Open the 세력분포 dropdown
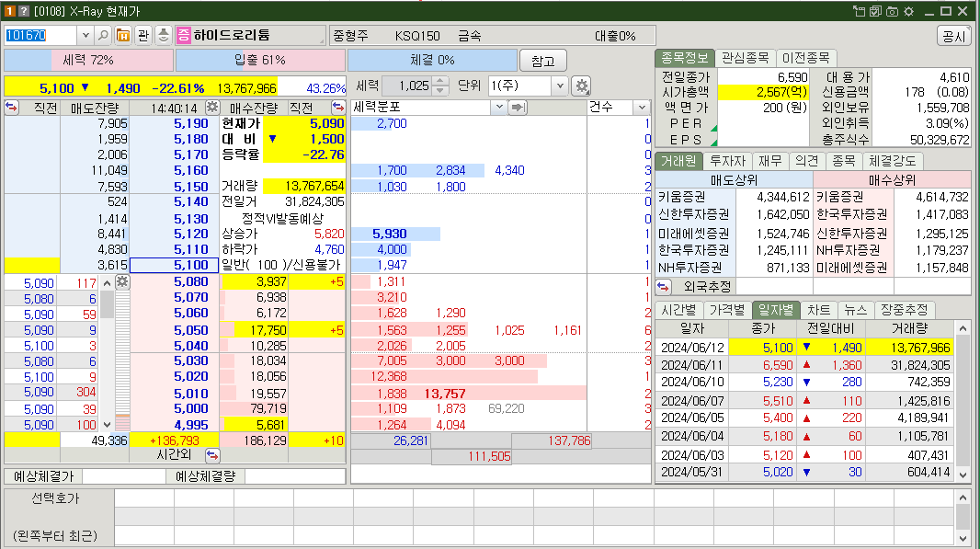The image size is (980, 549). tap(499, 108)
